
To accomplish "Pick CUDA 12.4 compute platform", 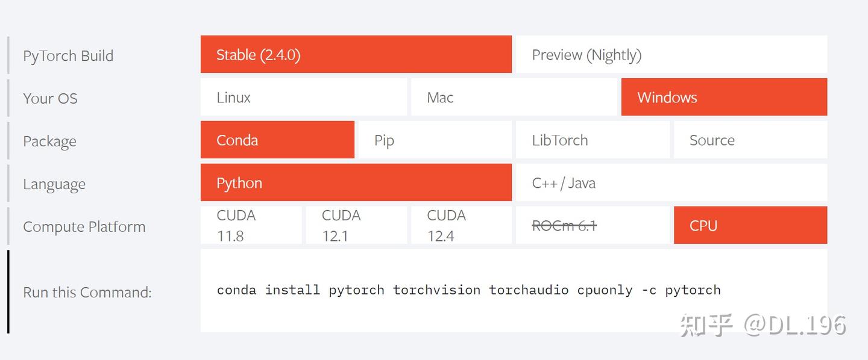I will pos(461,226).
